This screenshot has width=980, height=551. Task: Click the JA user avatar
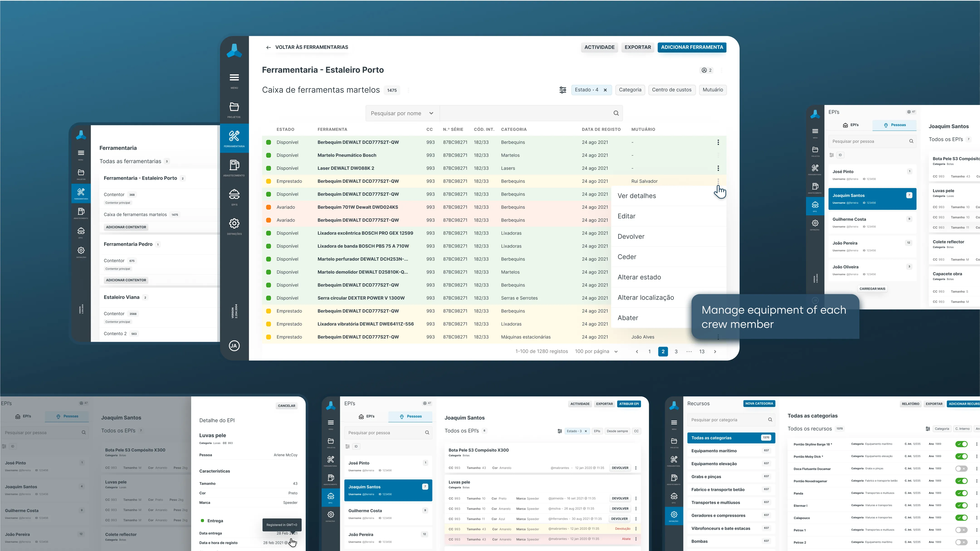[x=234, y=346]
